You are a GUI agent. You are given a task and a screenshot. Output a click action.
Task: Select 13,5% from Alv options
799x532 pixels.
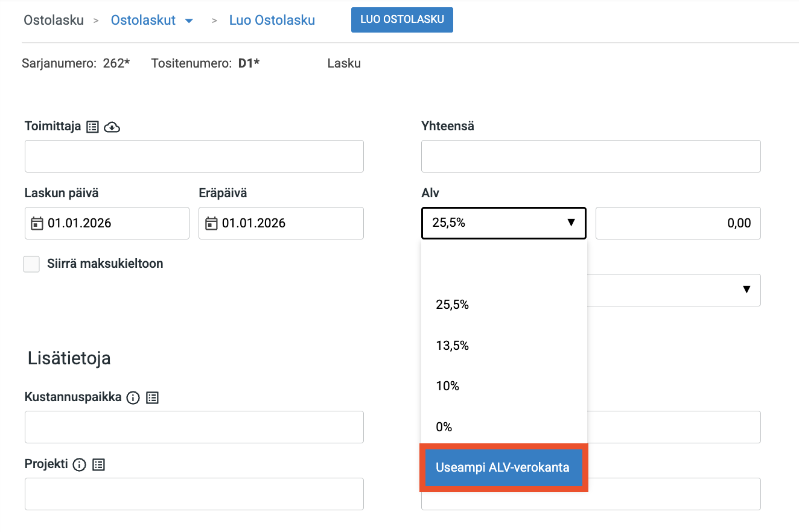(x=453, y=346)
